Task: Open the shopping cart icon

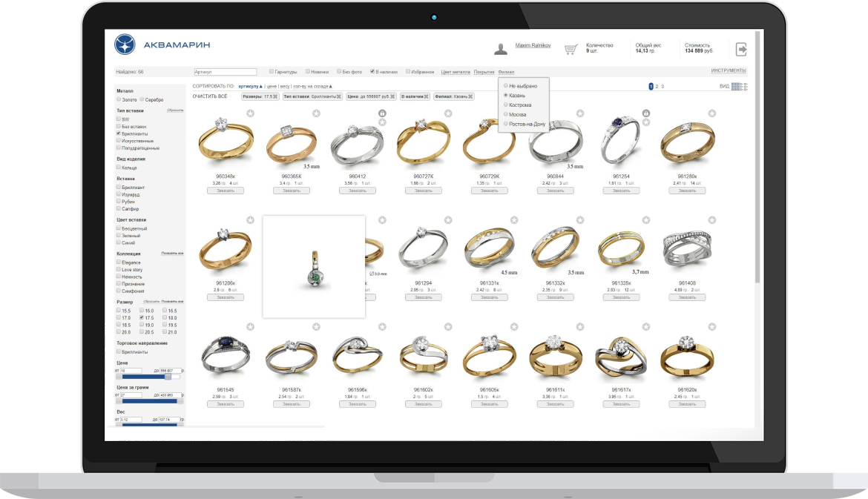Action: 571,49
